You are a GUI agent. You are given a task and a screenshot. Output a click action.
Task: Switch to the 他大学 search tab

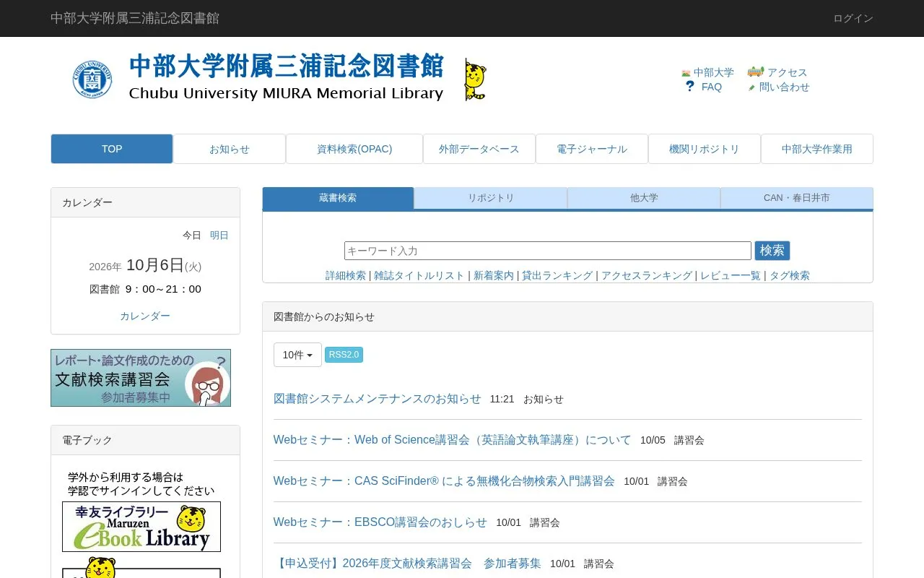(644, 198)
